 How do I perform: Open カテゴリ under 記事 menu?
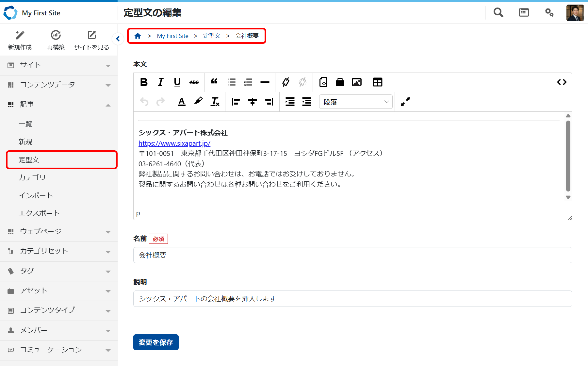coord(32,177)
